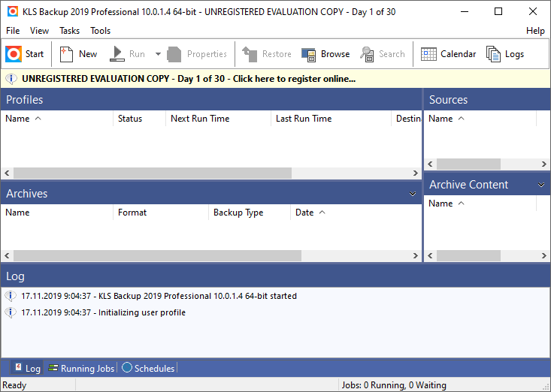Viewport: 551px width, 392px height.
Task: Click Sources scrollbar right arrow
Action: [x=544, y=164]
